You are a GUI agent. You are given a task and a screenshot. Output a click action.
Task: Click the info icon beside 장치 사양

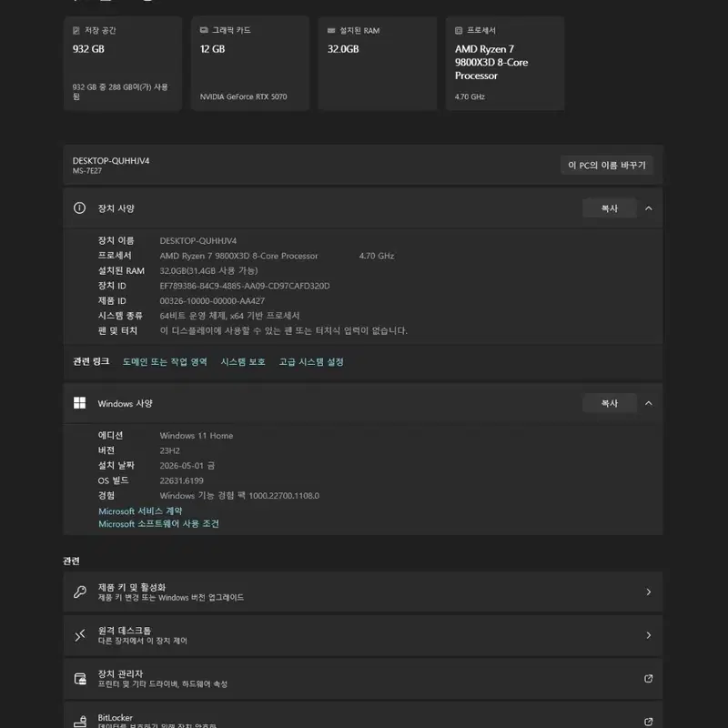coord(79,208)
